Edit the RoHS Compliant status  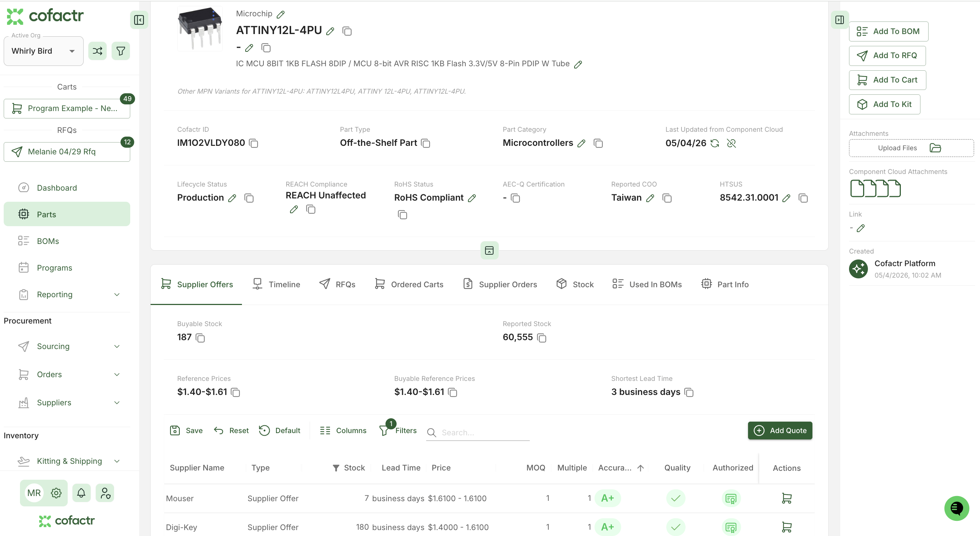[x=472, y=198]
